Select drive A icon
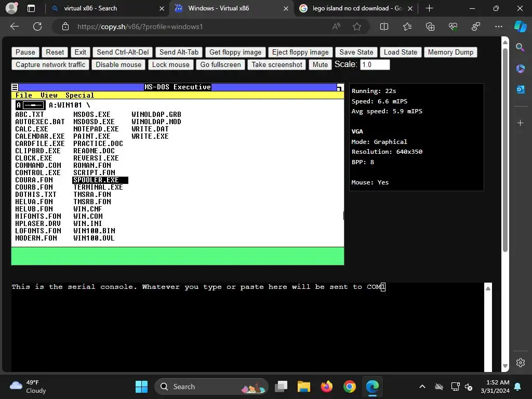532x399 pixels. 30,105
